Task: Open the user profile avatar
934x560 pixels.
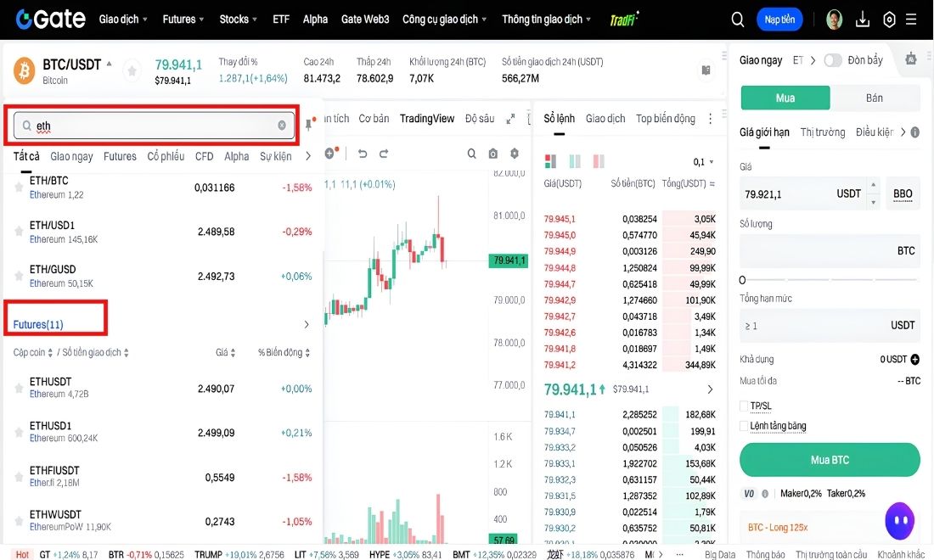Action: 834,20
